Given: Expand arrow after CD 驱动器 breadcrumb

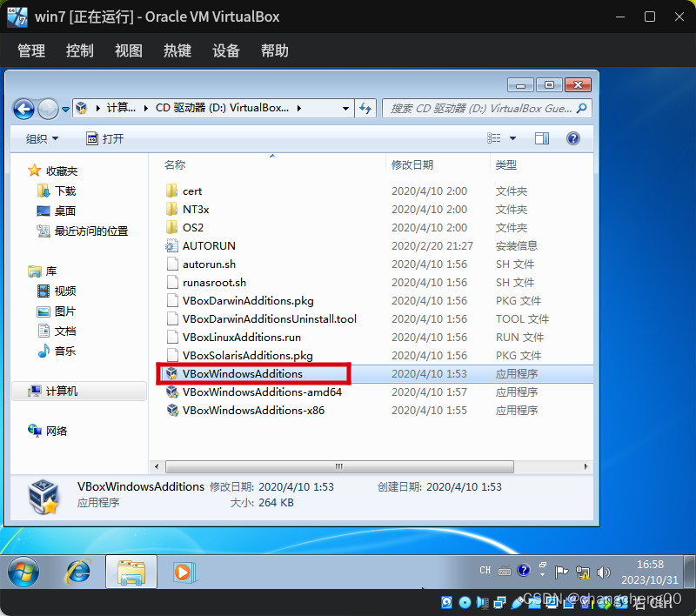Looking at the screenshot, I should tap(298, 108).
